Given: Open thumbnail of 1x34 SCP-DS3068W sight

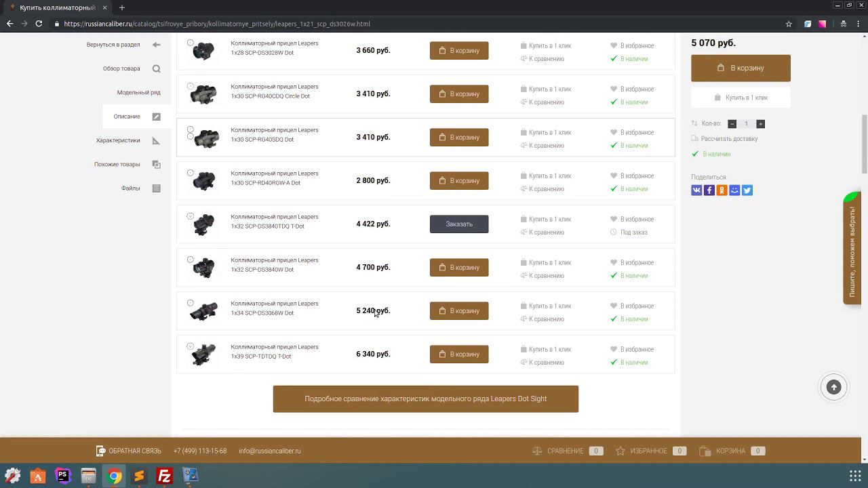Looking at the screenshot, I should pos(203,311).
